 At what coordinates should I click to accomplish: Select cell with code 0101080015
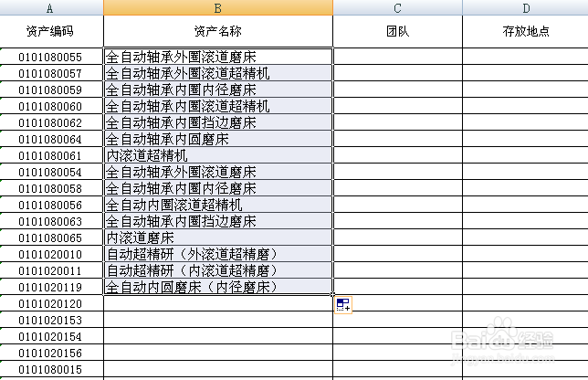(51, 370)
